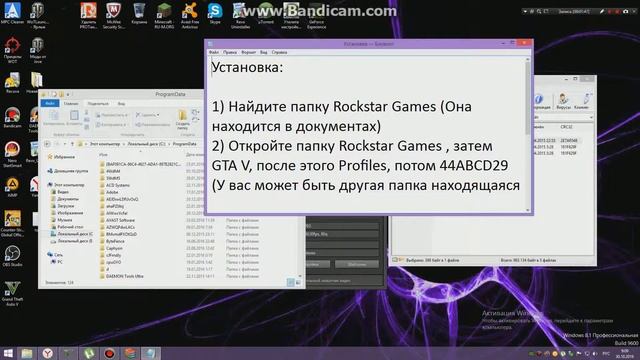Open the blue Файл tab in Explorer
640x360 pixels.
point(50,104)
